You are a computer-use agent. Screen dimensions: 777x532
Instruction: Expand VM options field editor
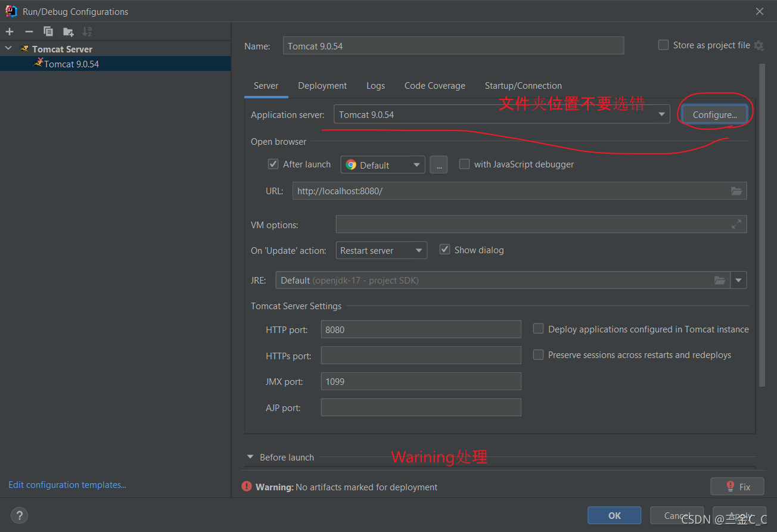736,224
